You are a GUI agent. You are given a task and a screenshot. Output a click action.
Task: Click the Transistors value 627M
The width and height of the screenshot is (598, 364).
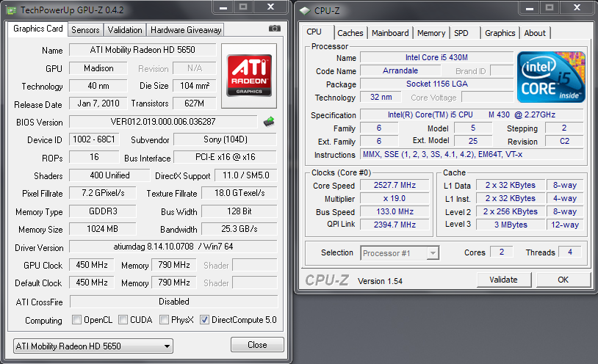[195, 103]
